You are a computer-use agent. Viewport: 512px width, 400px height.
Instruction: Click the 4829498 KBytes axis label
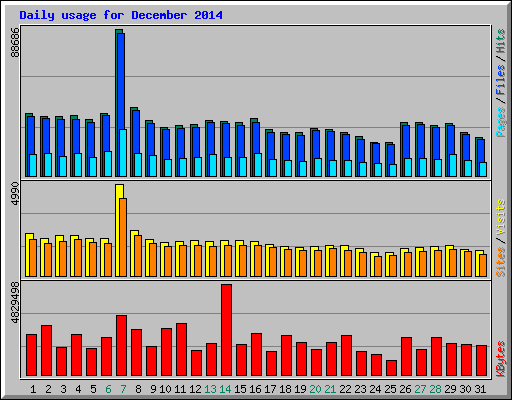click(x=15, y=303)
